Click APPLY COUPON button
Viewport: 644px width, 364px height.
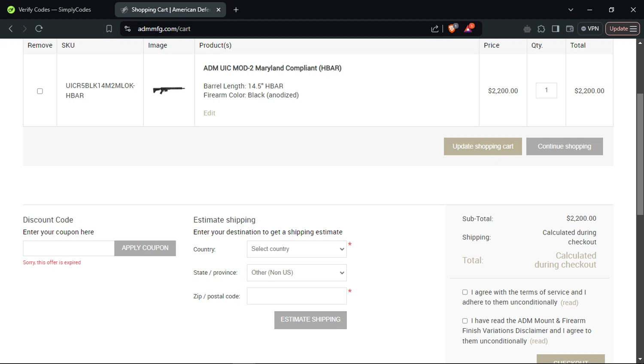coord(145,248)
